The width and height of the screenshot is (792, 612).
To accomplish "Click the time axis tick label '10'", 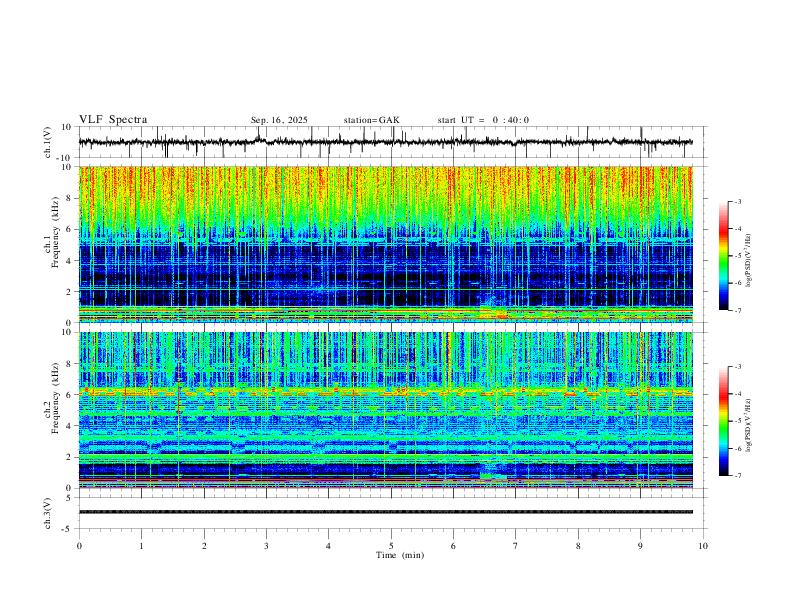I will (x=703, y=546).
